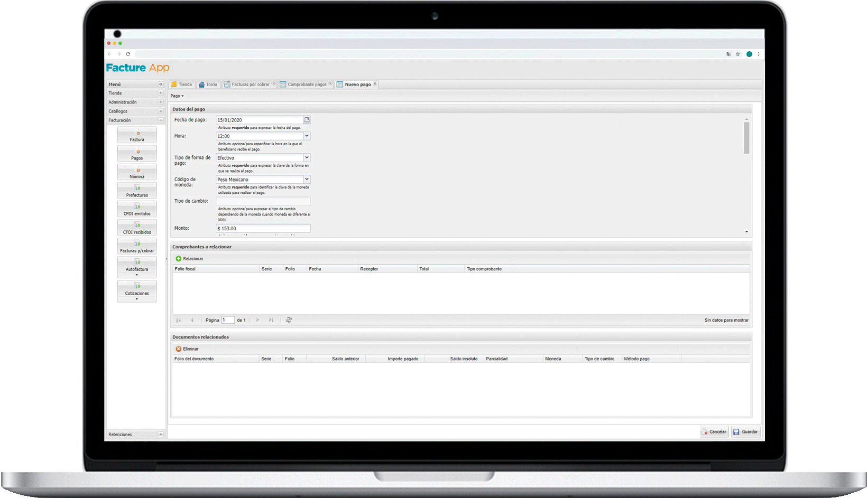Click the Eliminar red delete icon
This screenshot has width=868, height=498.
(179, 349)
